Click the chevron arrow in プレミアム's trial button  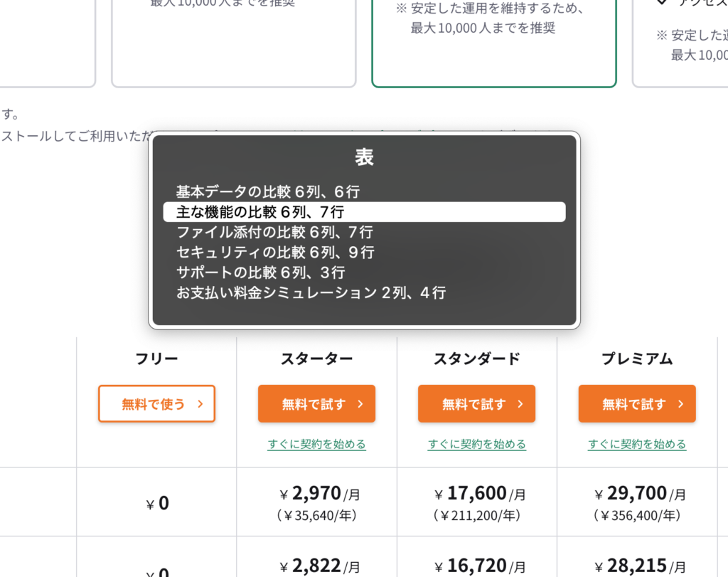coord(680,404)
